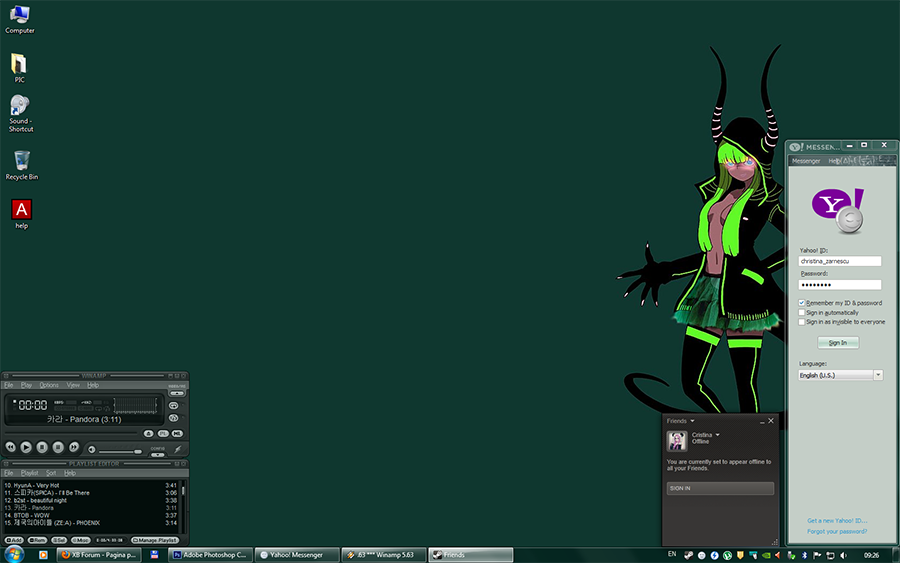
Task: Click the Winamp lightning bolt icon
Action: point(178,449)
